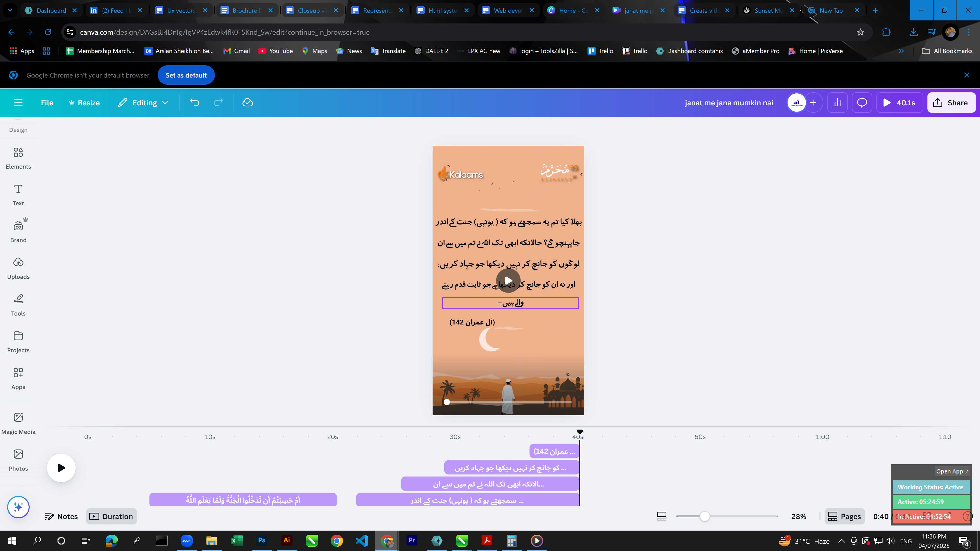Open Windows Start menu
The image size is (980, 551).
pos(12,541)
